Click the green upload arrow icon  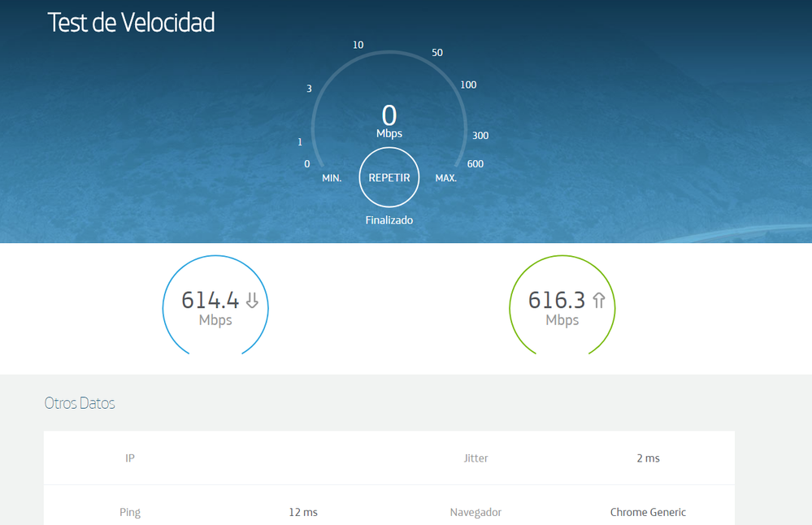coord(598,300)
